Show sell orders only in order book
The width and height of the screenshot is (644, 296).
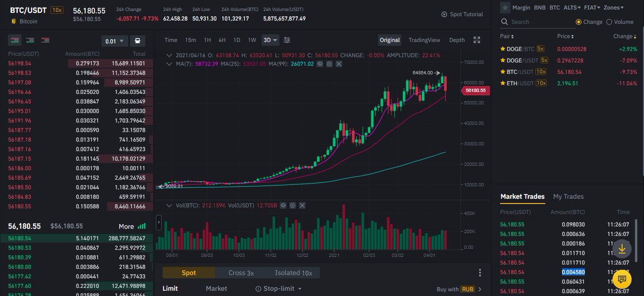tap(45, 40)
